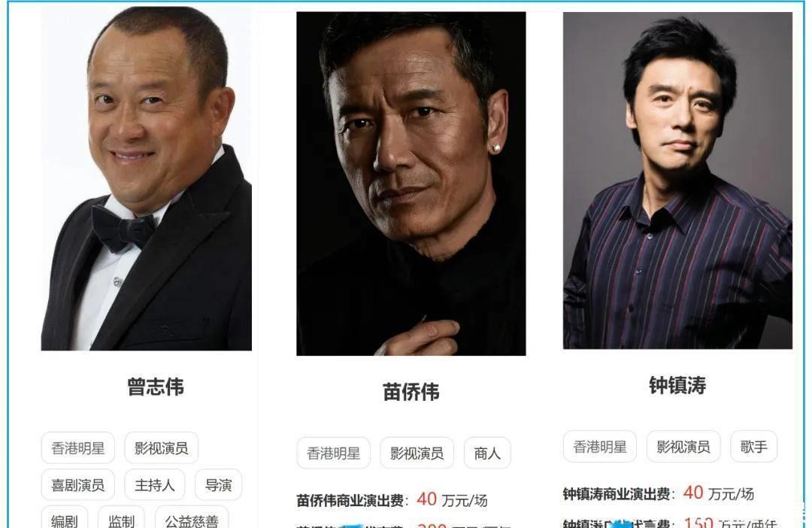Select the 香港明星 tag under 苗侨伟
812x528 pixels.
tap(334, 453)
